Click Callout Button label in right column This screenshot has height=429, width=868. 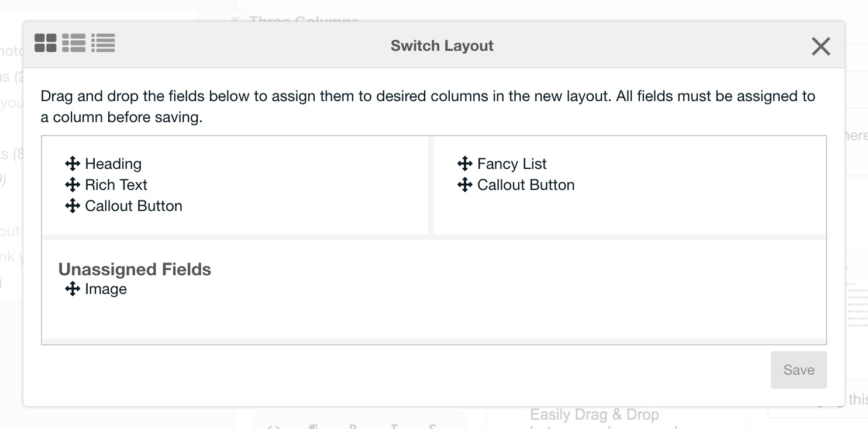click(526, 185)
